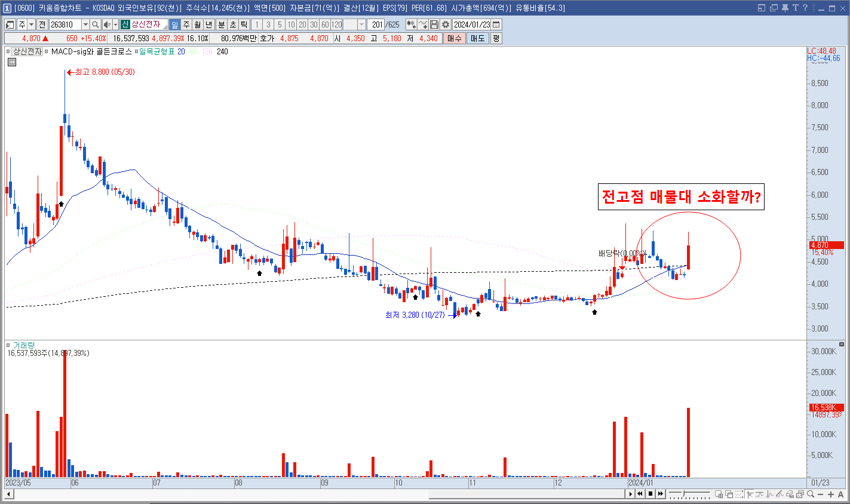The width and height of the screenshot is (850, 504).
Task: Toggle the 상신전자 legend marker checkbox
Action: point(9,52)
